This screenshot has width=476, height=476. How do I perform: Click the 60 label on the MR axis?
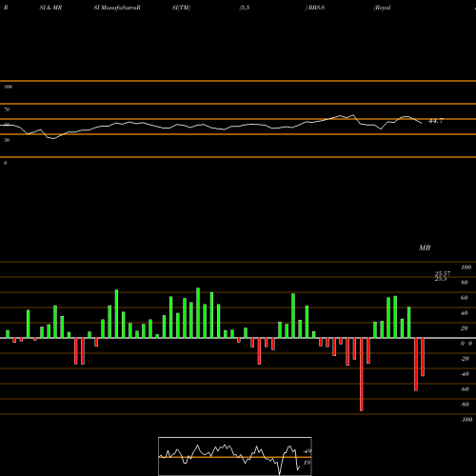465,298
